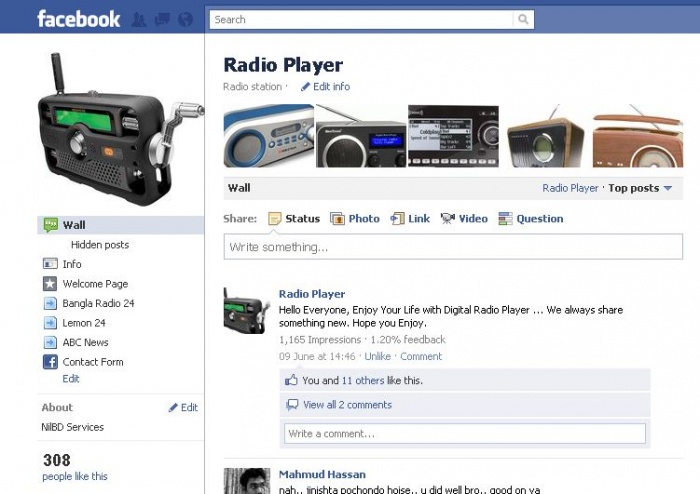Screen dimensions: 700x494
Task: Select the Photo share option
Action: (x=364, y=219)
